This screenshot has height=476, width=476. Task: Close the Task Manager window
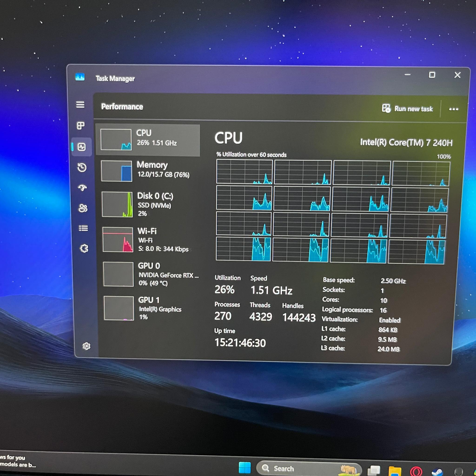click(x=457, y=75)
